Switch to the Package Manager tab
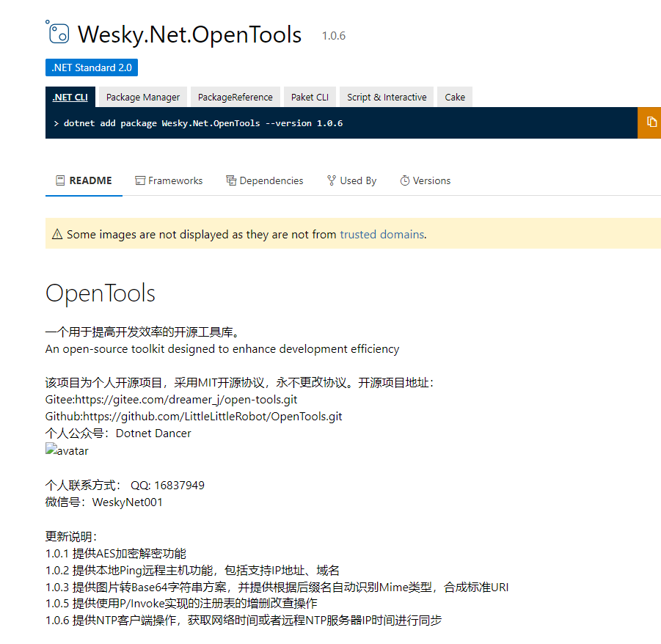 pyautogui.click(x=143, y=97)
